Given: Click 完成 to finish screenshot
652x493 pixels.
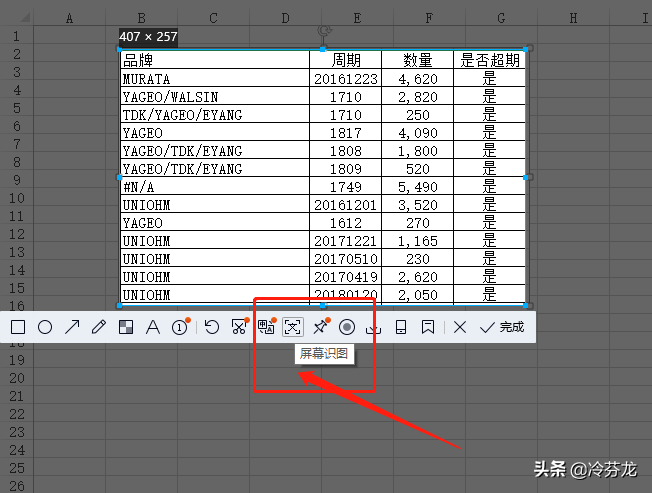Looking at the screenshot, I should tap(502, 328).
